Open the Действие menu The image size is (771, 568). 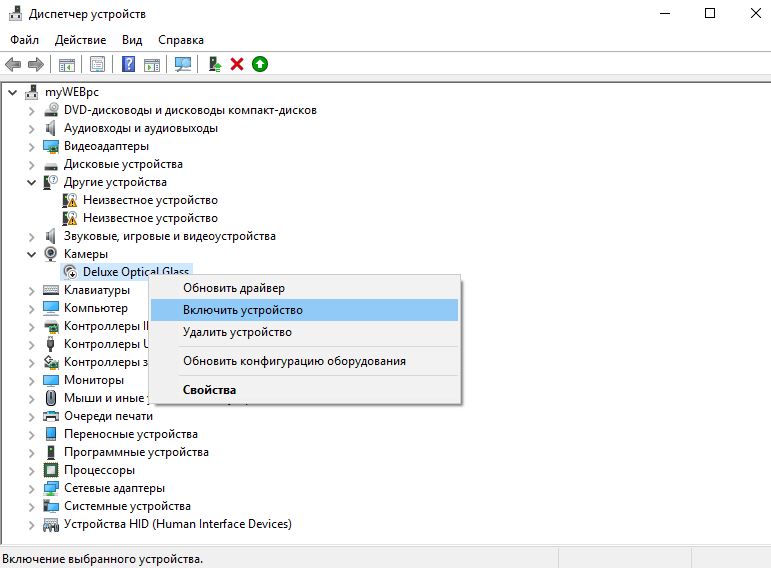tap(81, 40)
